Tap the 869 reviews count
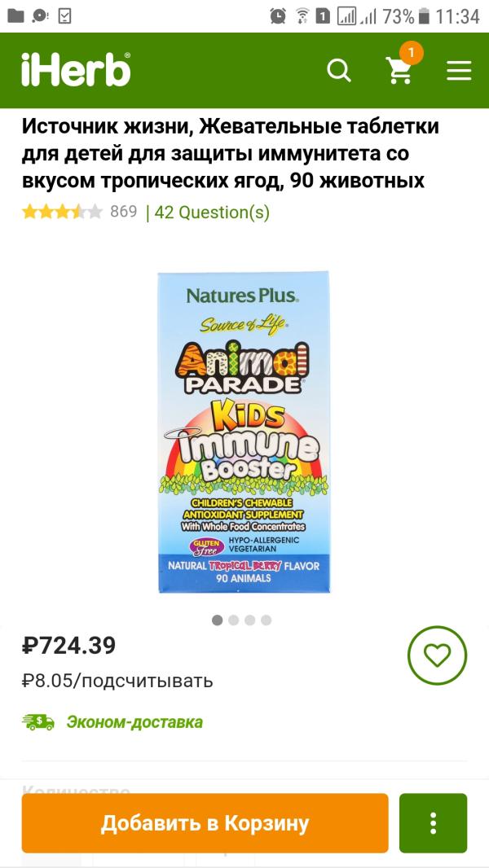Viewport: 489px width, 868px height. tap(123, 212)
